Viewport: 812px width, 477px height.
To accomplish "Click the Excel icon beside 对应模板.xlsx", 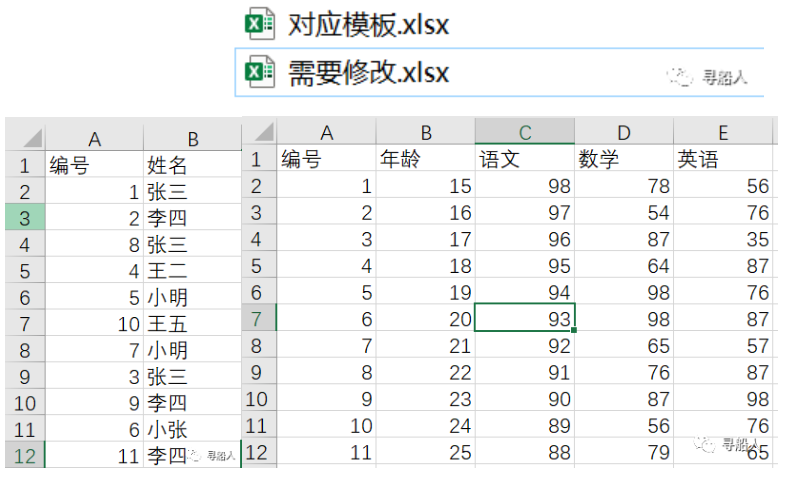I will pos(259,24).
